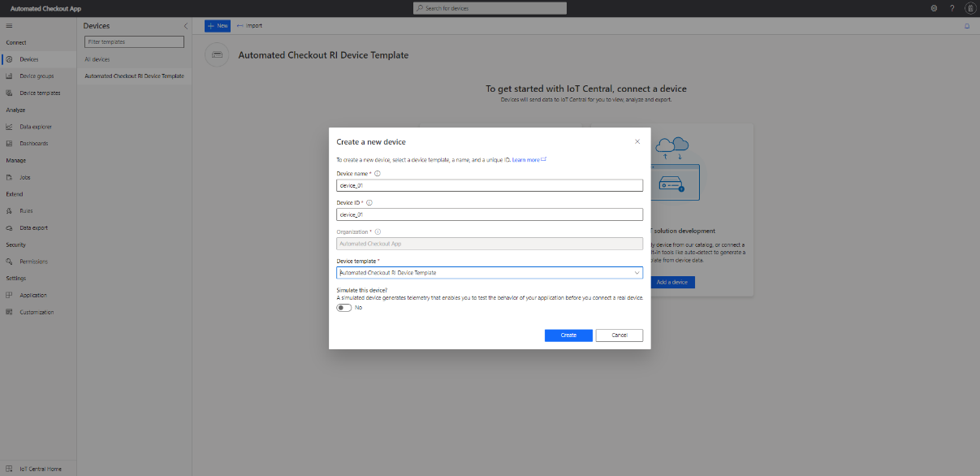Go to IoT Central Home

click(x=41, y=469)
